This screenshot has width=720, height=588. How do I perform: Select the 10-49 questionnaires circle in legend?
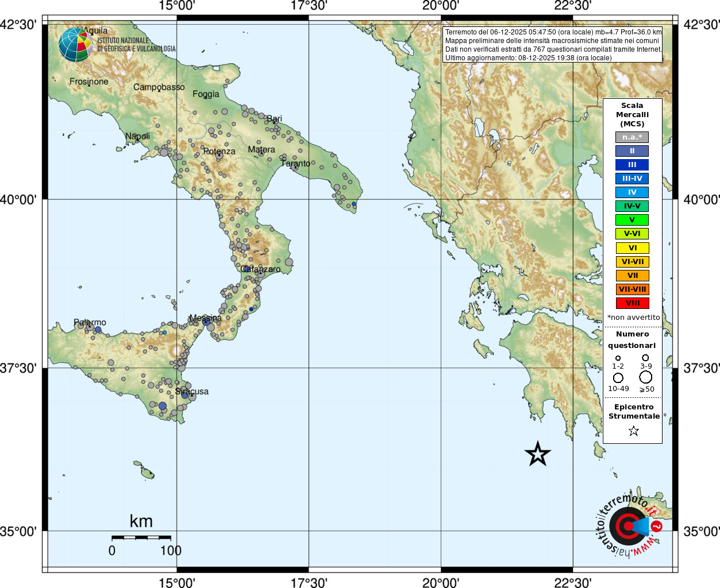tap(618, 378)
